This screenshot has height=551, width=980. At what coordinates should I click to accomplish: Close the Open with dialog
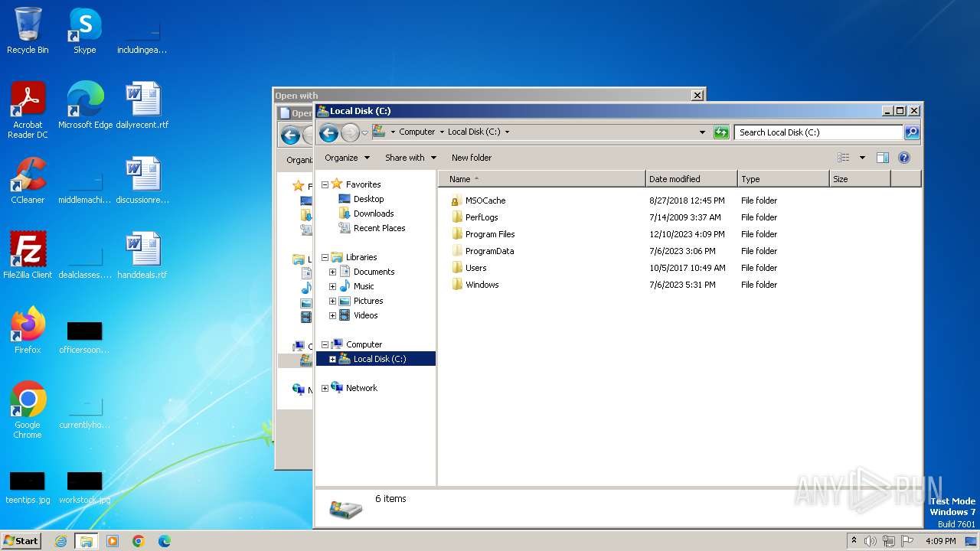point(697,96)
